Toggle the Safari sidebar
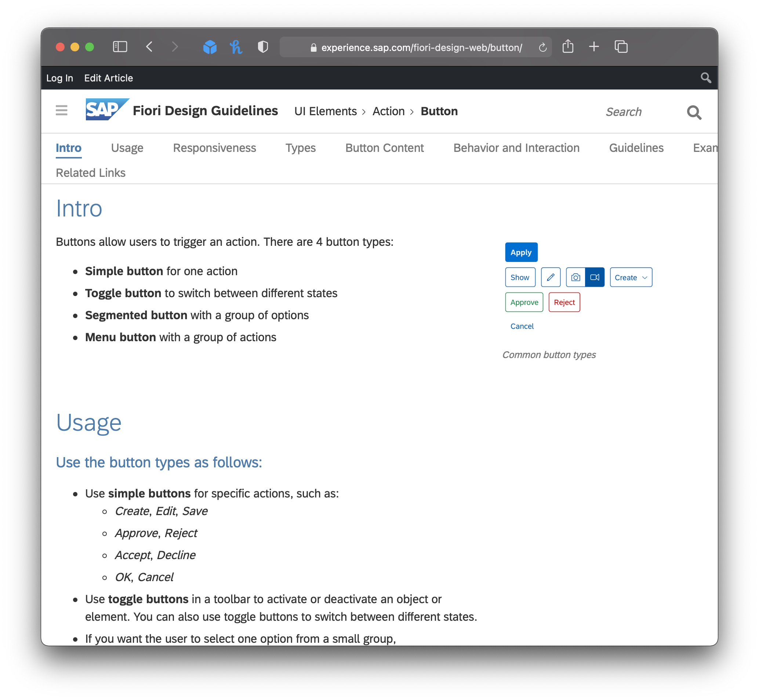The image size is (759, 700). [x=119, y=46]
